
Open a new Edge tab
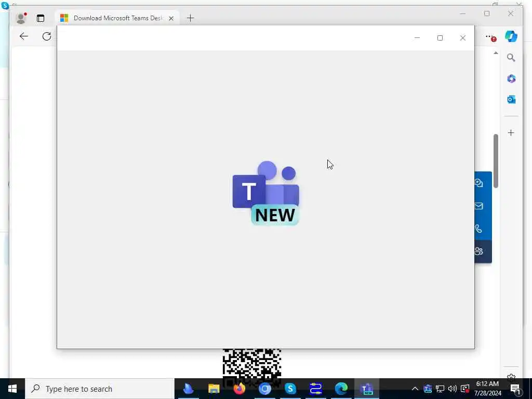pyautogui.click(x=190, y=18)
